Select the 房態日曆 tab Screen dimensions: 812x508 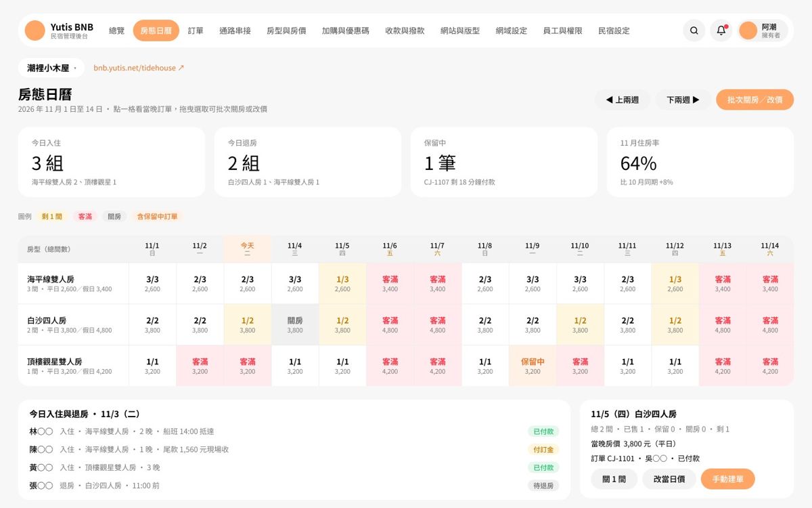click(156, 30)
